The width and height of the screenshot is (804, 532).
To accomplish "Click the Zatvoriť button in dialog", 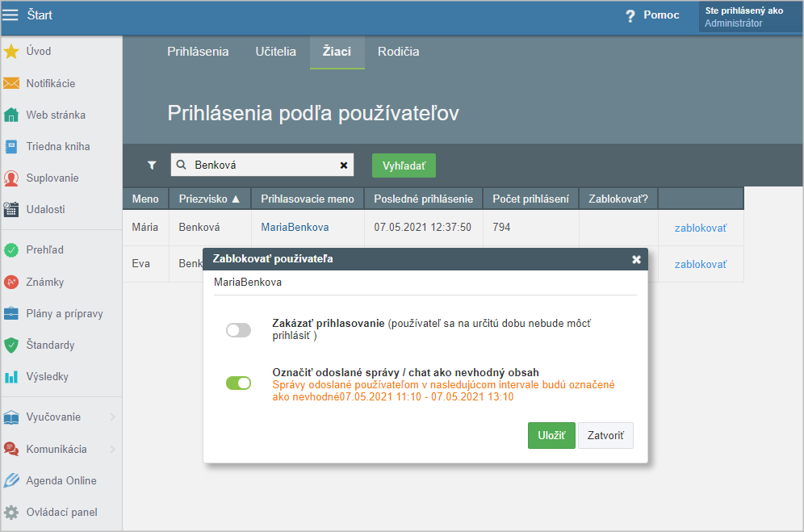I will click(x=605, y=436).
